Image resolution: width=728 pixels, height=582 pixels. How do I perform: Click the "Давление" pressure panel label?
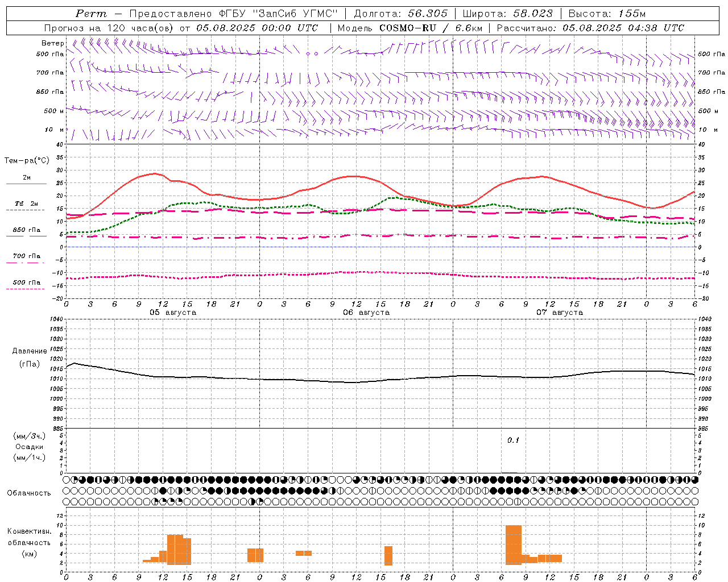point(30,351)
